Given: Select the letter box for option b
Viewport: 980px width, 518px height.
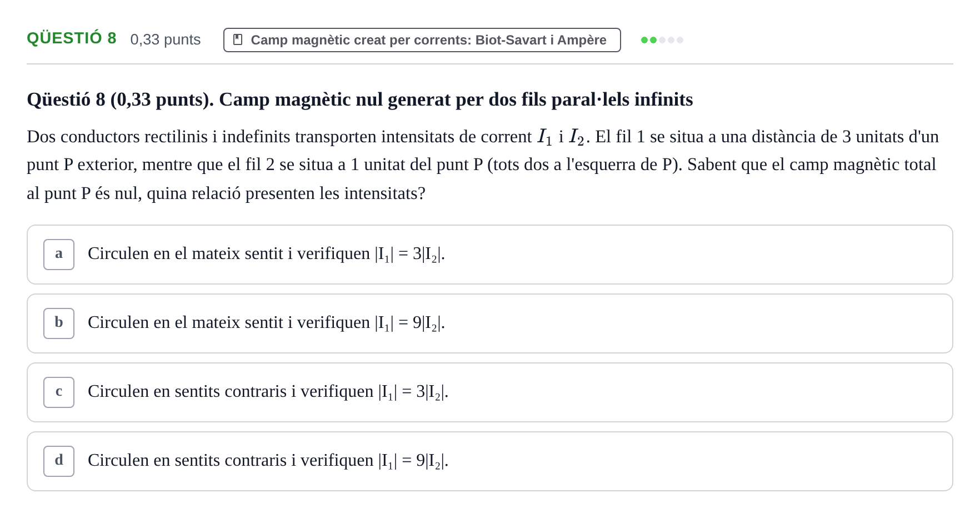Looking at the screenshot, I should tap(59, 323).
